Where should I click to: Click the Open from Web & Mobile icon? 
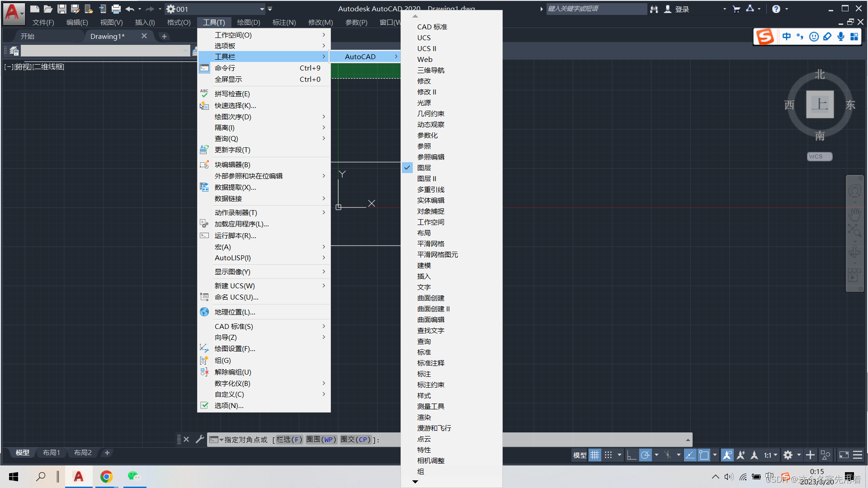[x=89, y=9]
